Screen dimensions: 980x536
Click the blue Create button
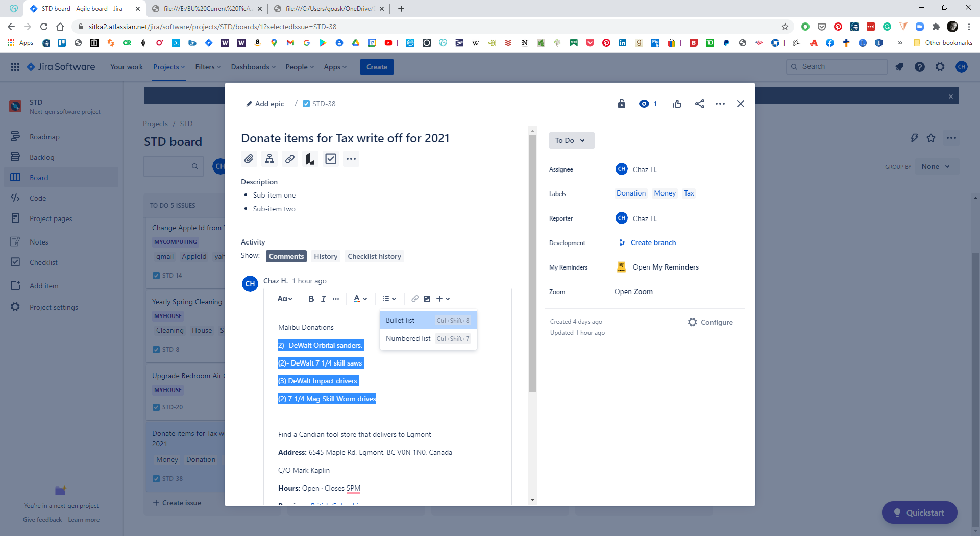click(377, 67)
